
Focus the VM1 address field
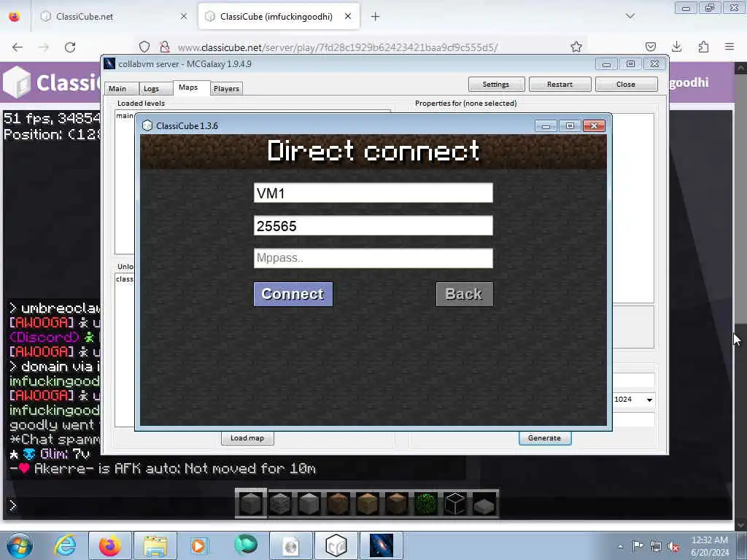pyautogui.click(x=373, y=193)
